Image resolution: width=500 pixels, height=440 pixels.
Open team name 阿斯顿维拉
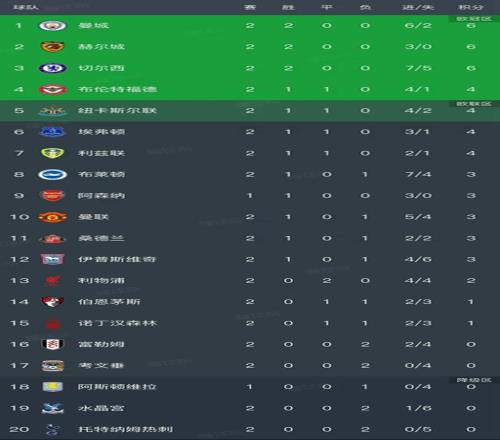coord(117,387)
